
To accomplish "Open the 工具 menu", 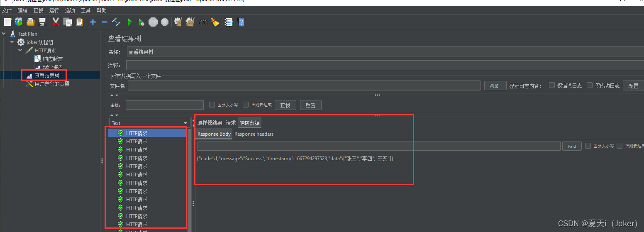I will (x=85, y=10).
